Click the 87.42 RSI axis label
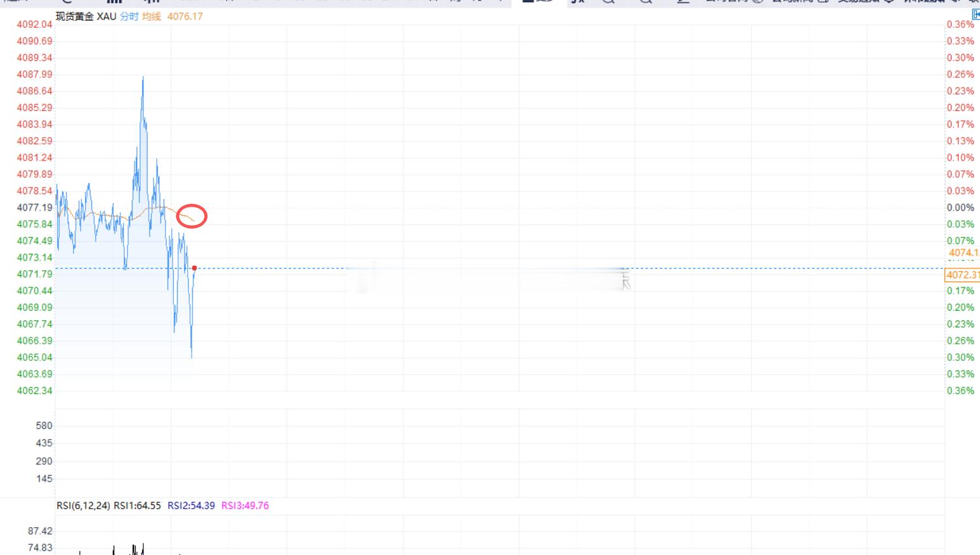Screen dimensions: 980x555 pyautogui.click(x=41, y=531)
